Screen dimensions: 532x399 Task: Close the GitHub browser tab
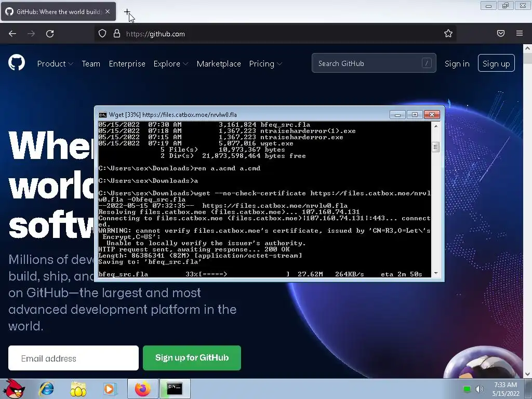(x=108, y=11)
